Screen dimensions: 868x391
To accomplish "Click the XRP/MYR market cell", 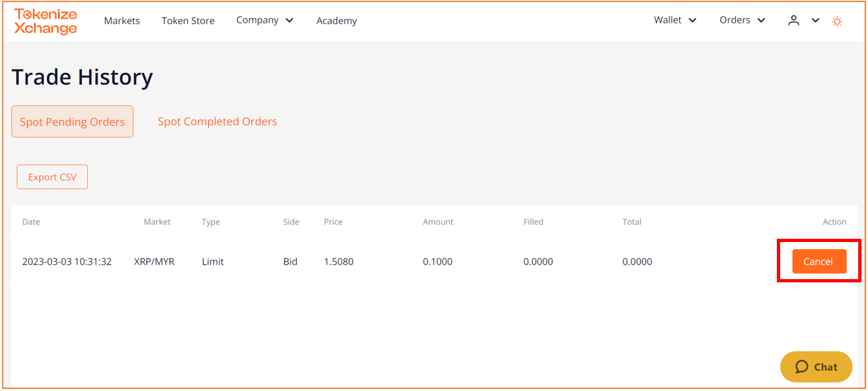I will [154, 262].
